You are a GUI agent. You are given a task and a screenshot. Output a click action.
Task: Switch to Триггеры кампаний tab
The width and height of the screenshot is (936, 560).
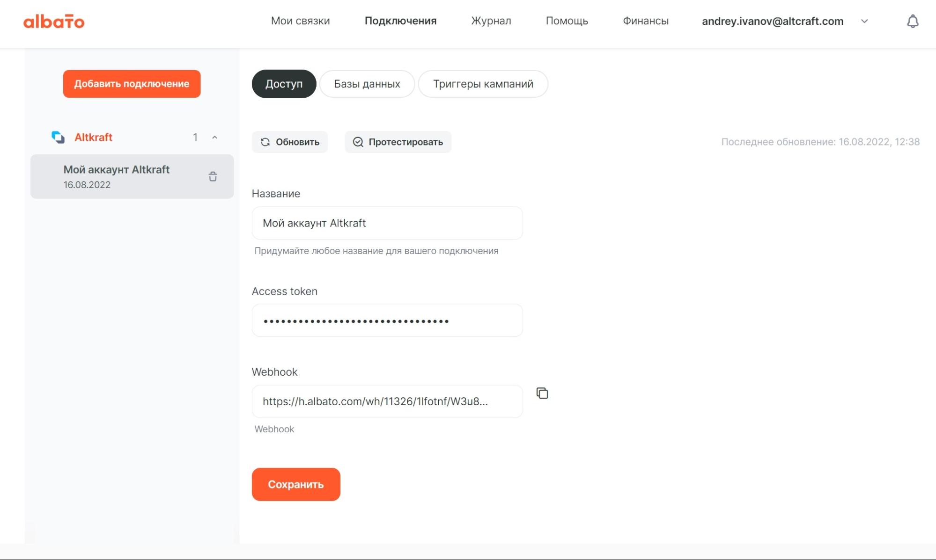point(483,84)
